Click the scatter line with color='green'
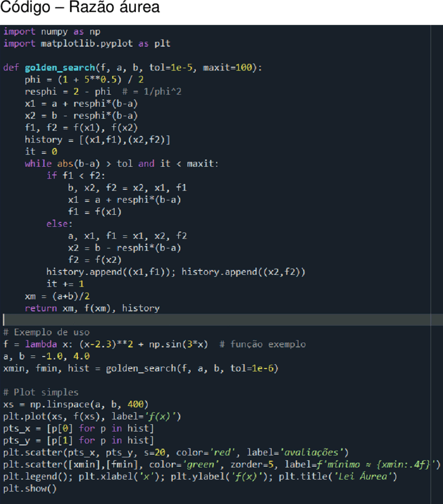Screen dimensions: 443x504 click(x=221, y=465)
